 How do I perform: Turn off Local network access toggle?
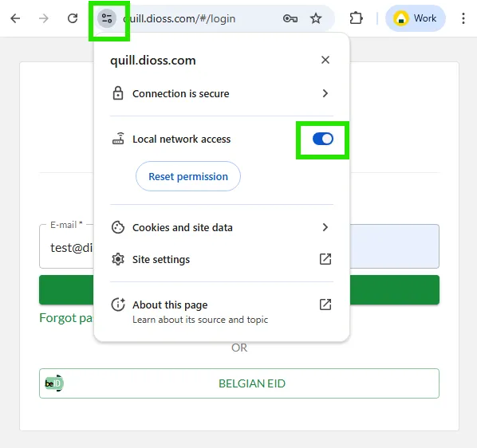(x=323, y=139)
